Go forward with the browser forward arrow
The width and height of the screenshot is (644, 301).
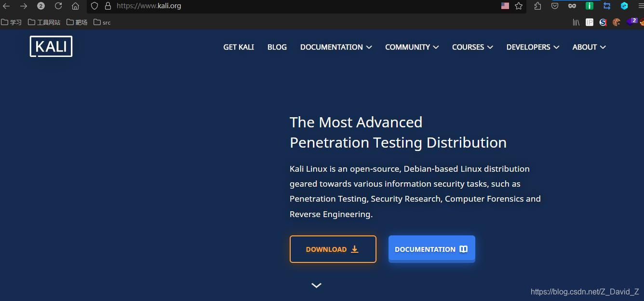click(24, 6)
